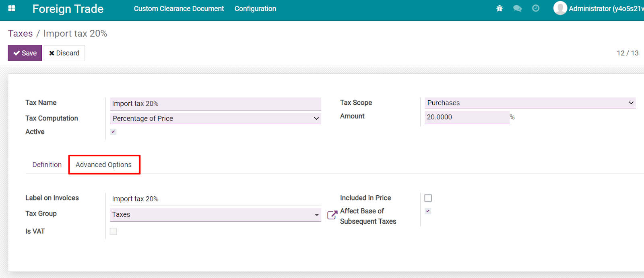Enable the Included in Price checkbox
This screenshot has height=278, width=644.
(x=428, y=198)
